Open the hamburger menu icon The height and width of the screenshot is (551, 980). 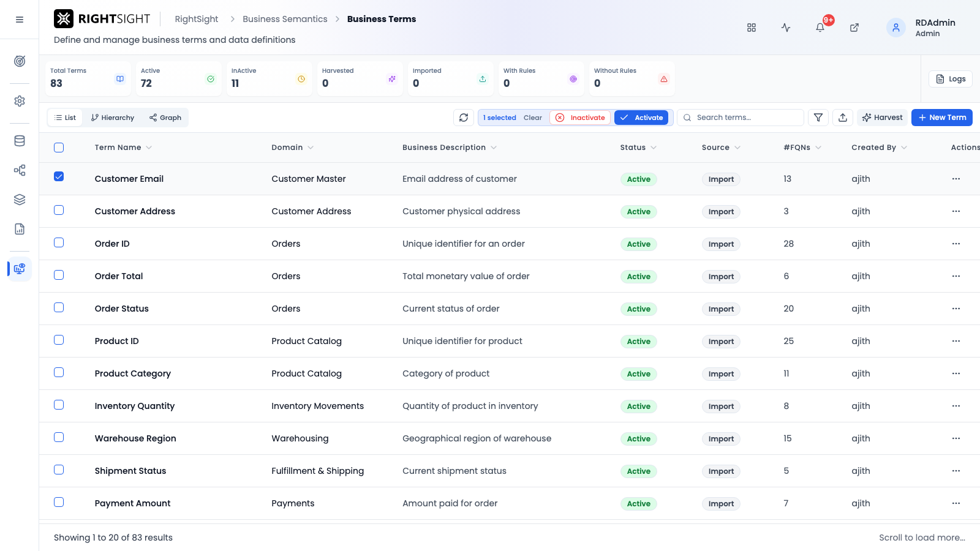coord(20,20)
